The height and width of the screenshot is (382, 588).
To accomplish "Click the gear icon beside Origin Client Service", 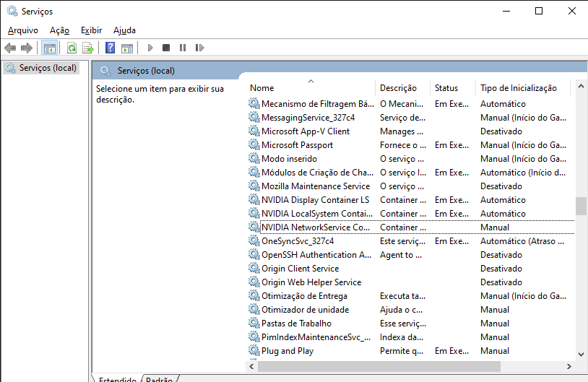I will tap(254, 269).
